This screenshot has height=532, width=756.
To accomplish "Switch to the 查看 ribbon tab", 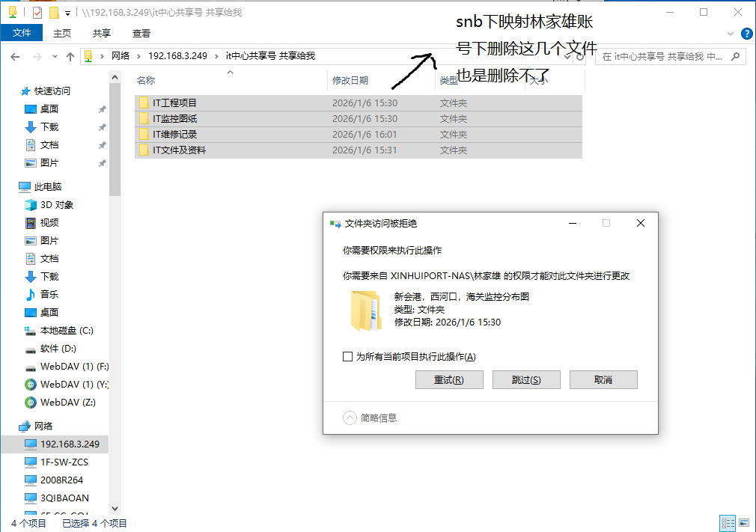I will click(141, 33).
